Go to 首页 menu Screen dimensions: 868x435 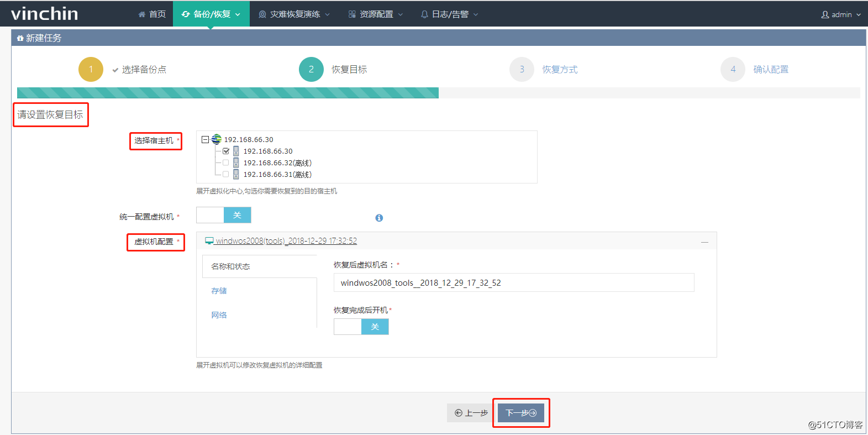pyautogui.click(x=152, y=14)
